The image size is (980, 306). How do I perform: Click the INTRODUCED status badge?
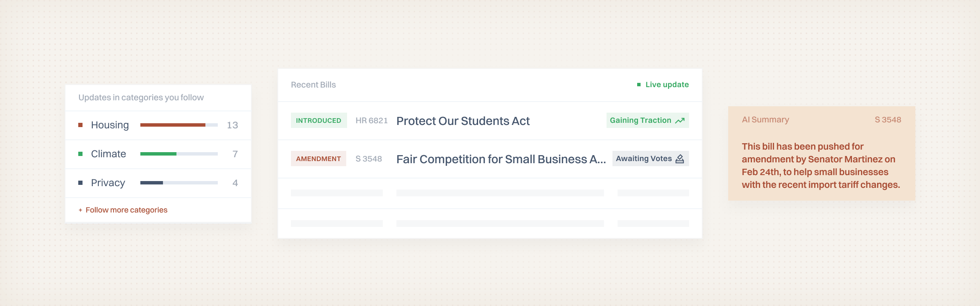(x=319, y=120)
